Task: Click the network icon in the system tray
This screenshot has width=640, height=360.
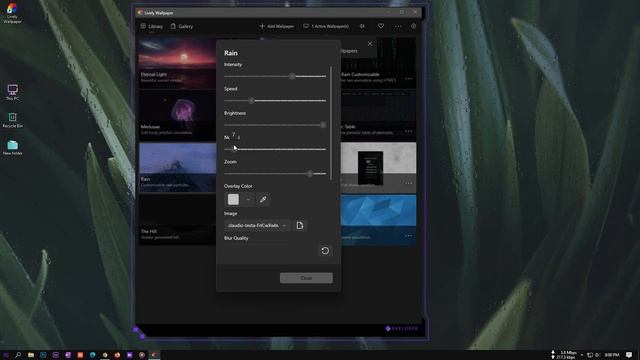Action: [x=590, y=355]
